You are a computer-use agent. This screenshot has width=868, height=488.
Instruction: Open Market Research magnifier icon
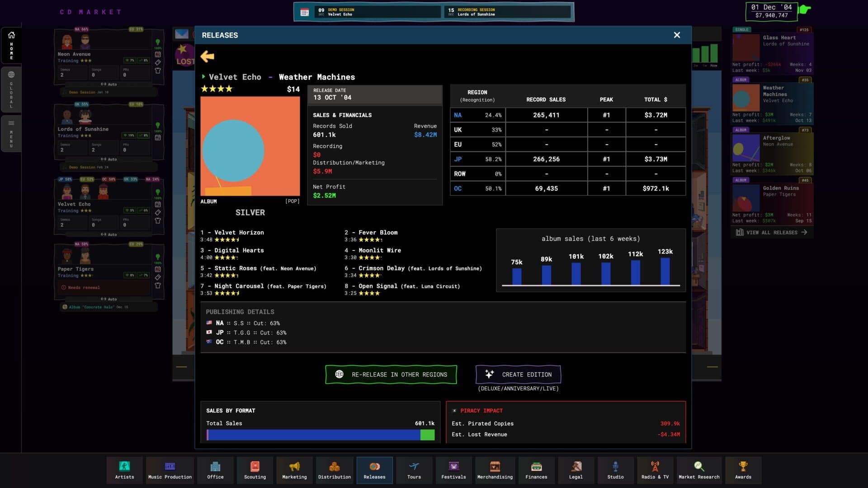tap(699, 470)
